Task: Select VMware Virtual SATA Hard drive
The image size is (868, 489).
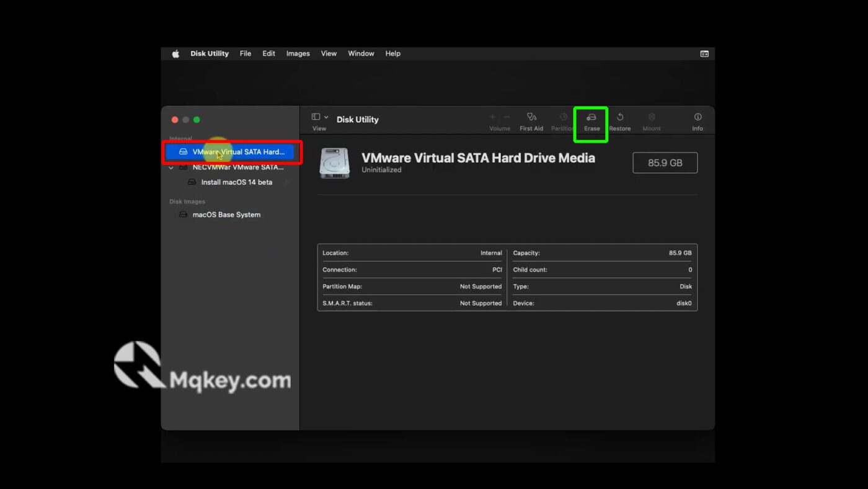Action: click(230, 152)
